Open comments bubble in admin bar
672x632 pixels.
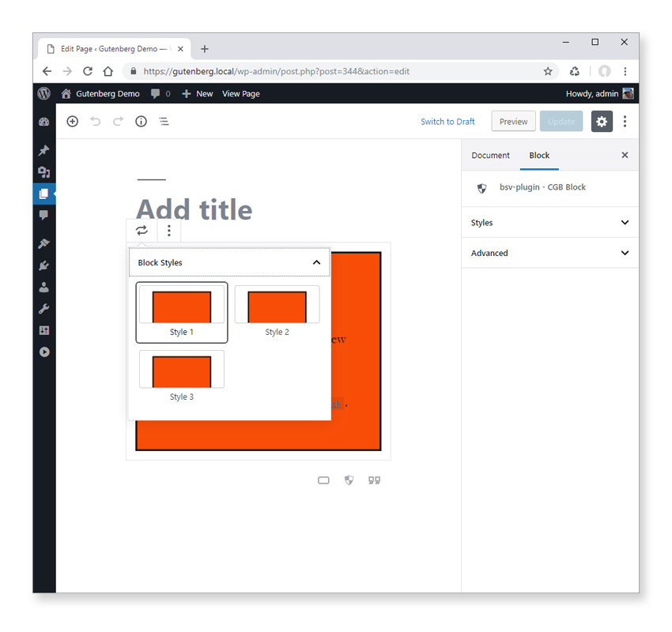pos(160,93)
